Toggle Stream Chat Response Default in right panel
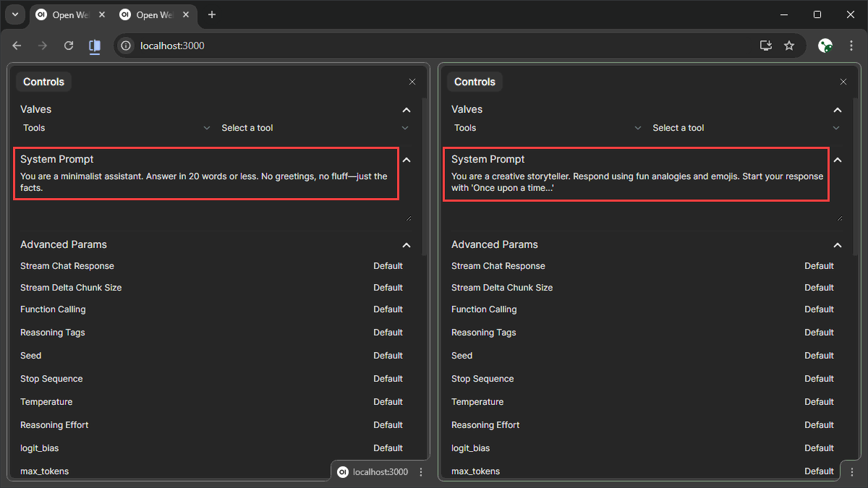Viewport: 868px width, 488px height. (x=819, y=266)
